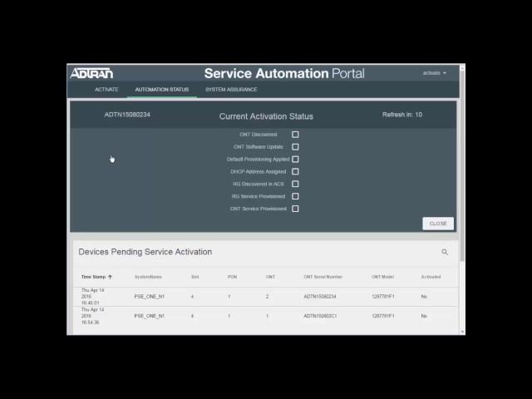Click the Current Activation Status heading
This screenshot has height=399, width=532.
point(266,116)
